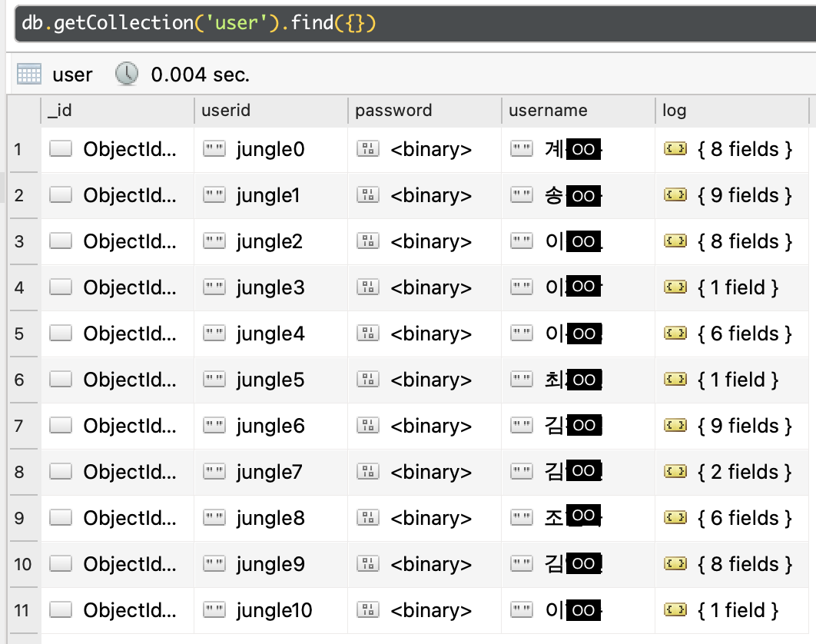Click the user collection table icon
This screenshot has height=644, width=816.
tap(29, 75)
